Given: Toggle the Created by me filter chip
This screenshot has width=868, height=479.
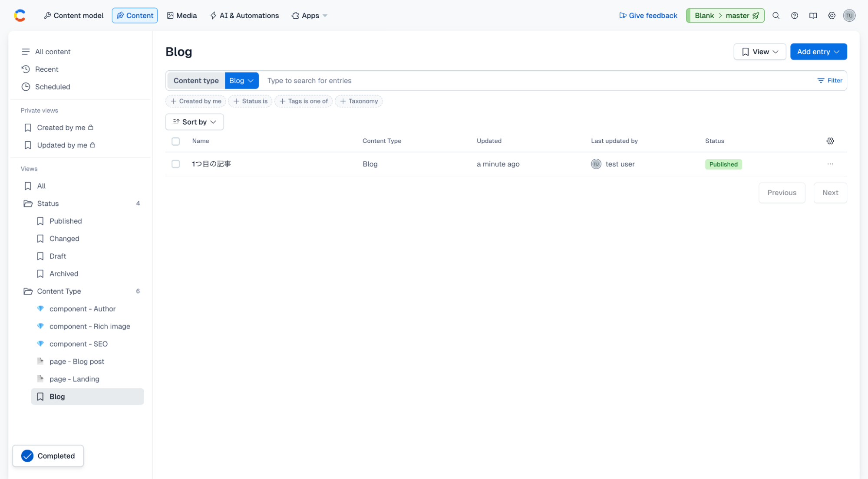Looking at the screenshot, I should pos(196,101).
